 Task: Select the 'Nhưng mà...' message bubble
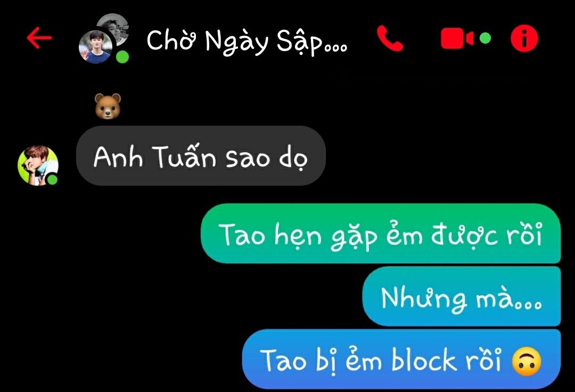(462, 296)
